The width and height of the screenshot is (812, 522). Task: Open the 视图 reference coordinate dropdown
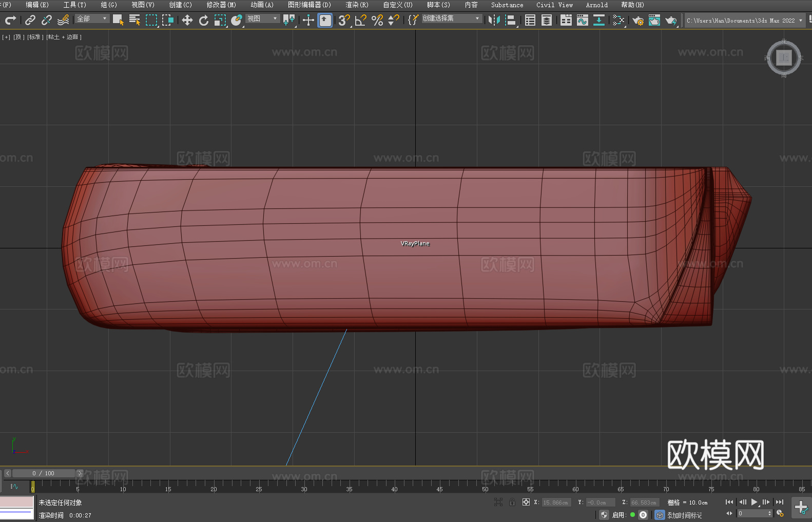click(262, 18)
